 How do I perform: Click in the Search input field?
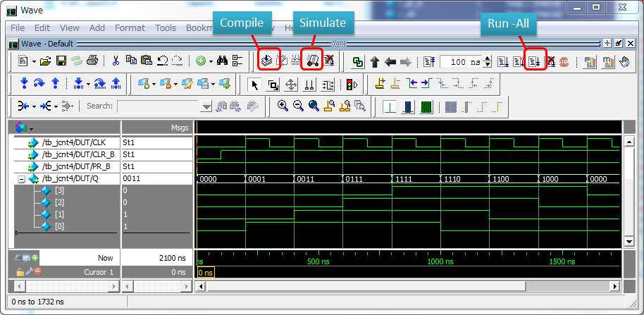159,106
